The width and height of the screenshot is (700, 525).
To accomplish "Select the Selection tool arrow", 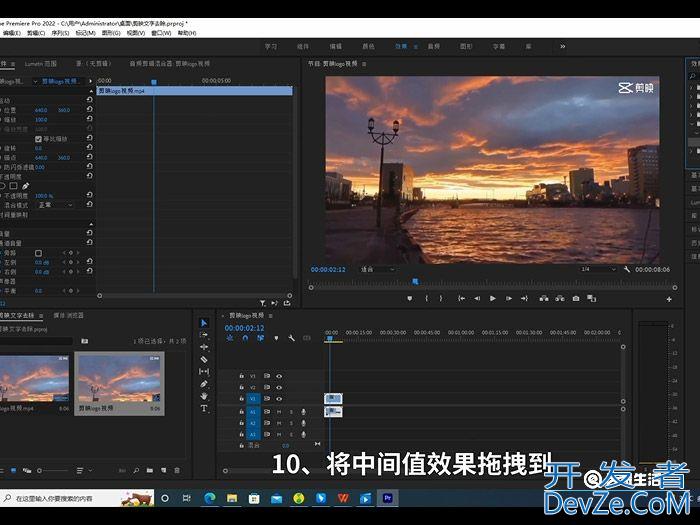I will pos(204,323).
